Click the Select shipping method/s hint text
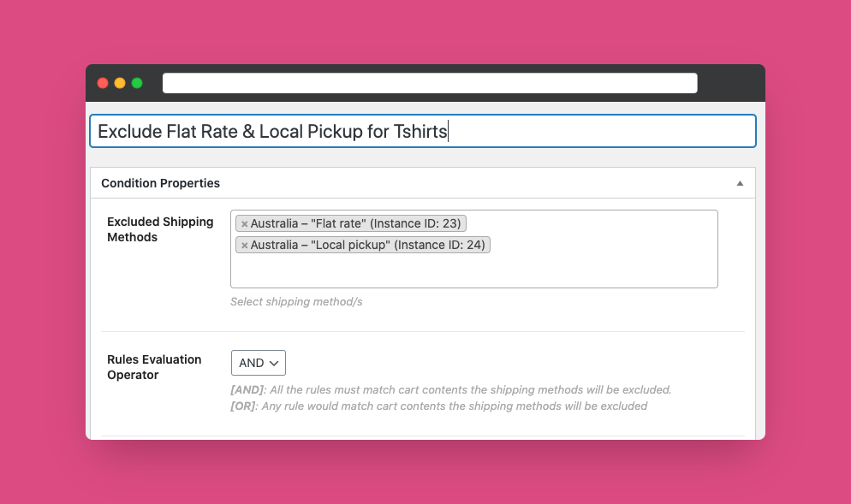Screen dimensions: 851x504 (x=296, y=302)
